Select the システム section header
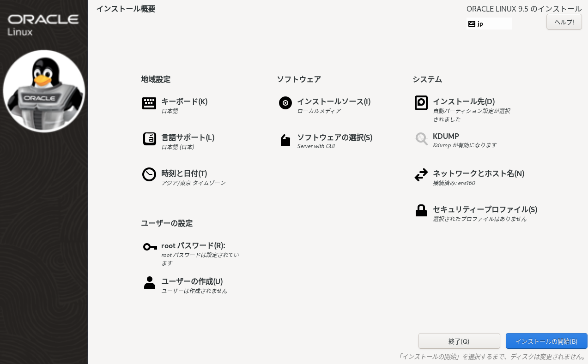Viewport: 588px width, 364px height. point(427,79)
